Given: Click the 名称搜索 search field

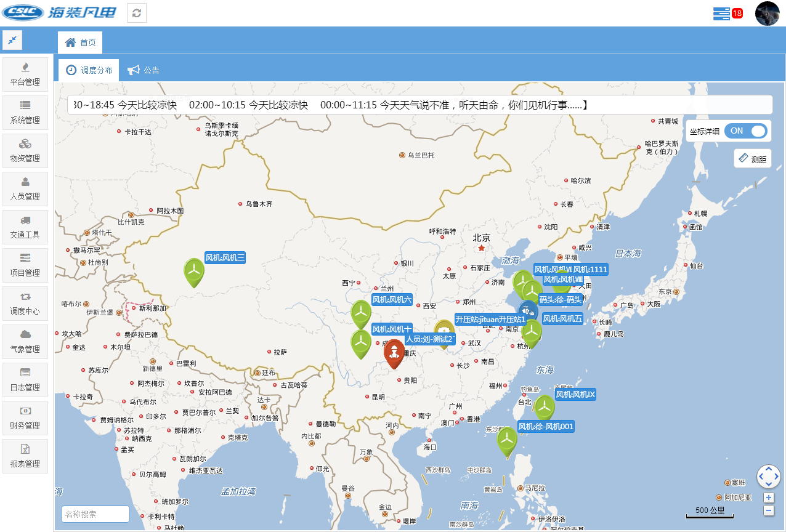Looking at the screenshot, I should 95,514.
